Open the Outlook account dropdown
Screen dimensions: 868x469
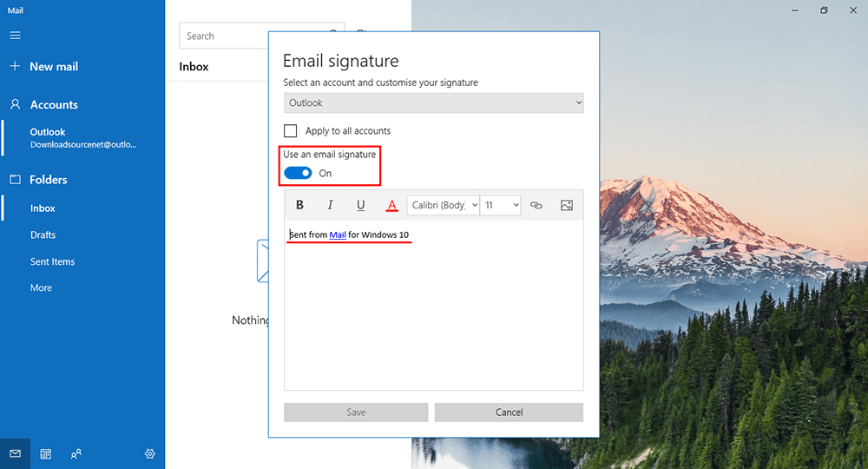coord(433,102)
